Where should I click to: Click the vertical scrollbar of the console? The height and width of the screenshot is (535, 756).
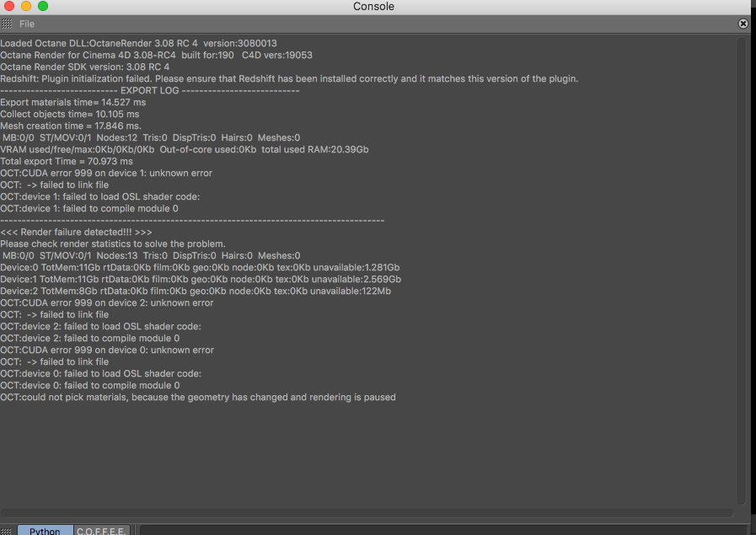point(742,270)
